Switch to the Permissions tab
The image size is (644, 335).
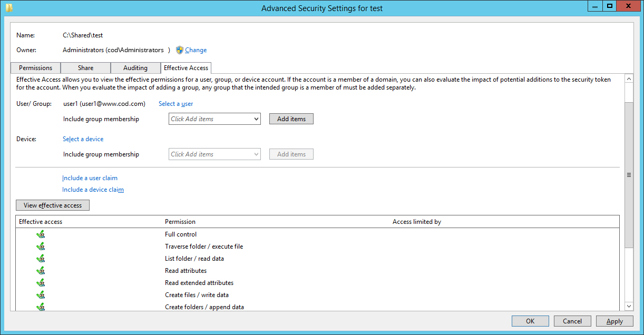[36, 68]
